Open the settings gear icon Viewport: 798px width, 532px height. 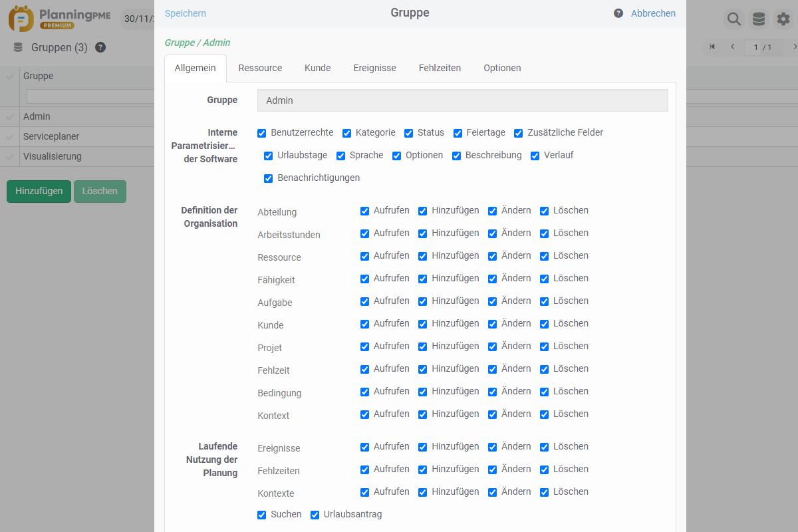click(783, 19)
